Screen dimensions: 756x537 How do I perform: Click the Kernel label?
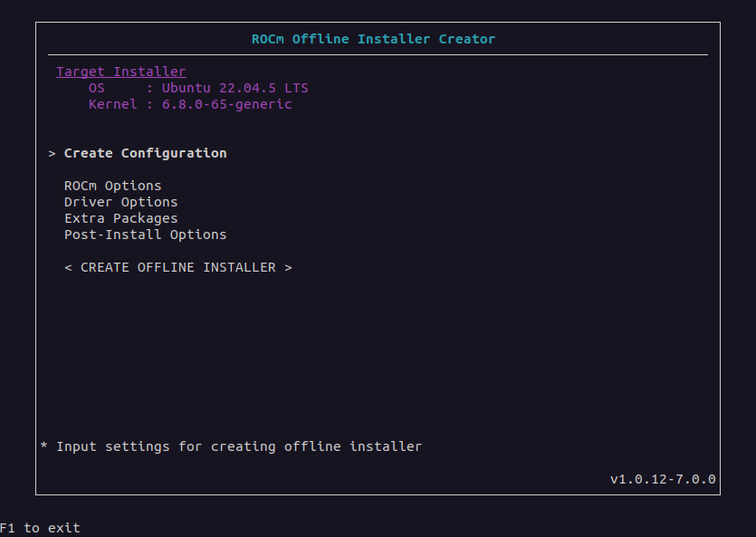[x=113, y=105]
